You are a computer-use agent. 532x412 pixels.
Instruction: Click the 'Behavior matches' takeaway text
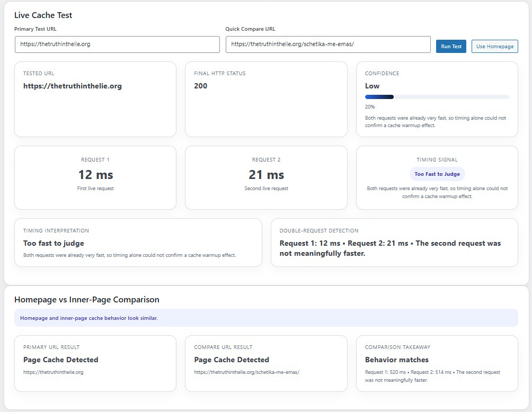coord(397,360)
